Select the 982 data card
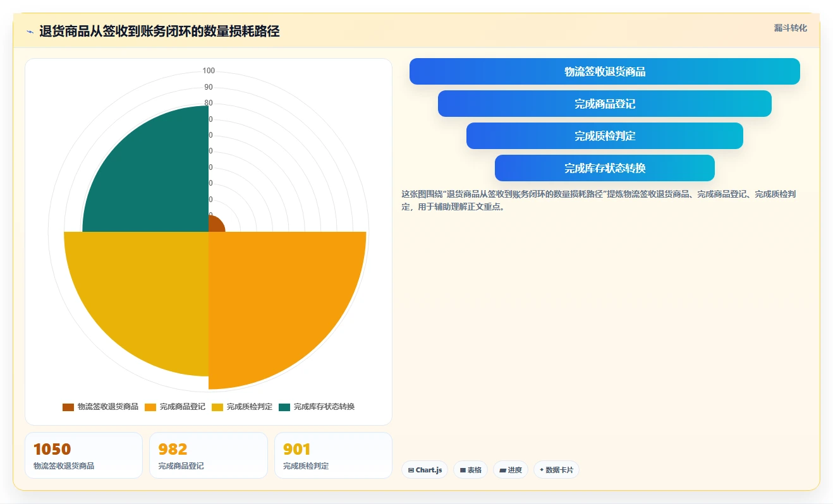Viewport: 833px width, 504px height. 209,455
